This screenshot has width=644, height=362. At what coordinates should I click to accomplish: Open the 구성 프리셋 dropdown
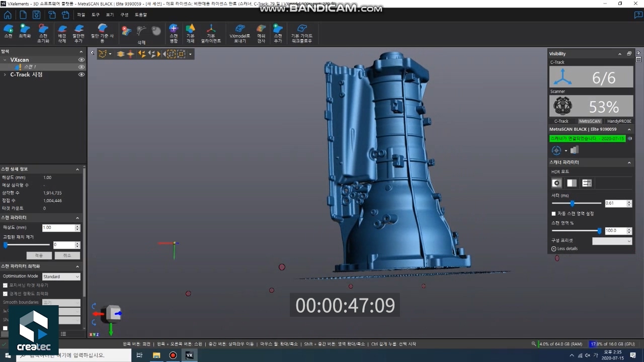pos(612,241)
